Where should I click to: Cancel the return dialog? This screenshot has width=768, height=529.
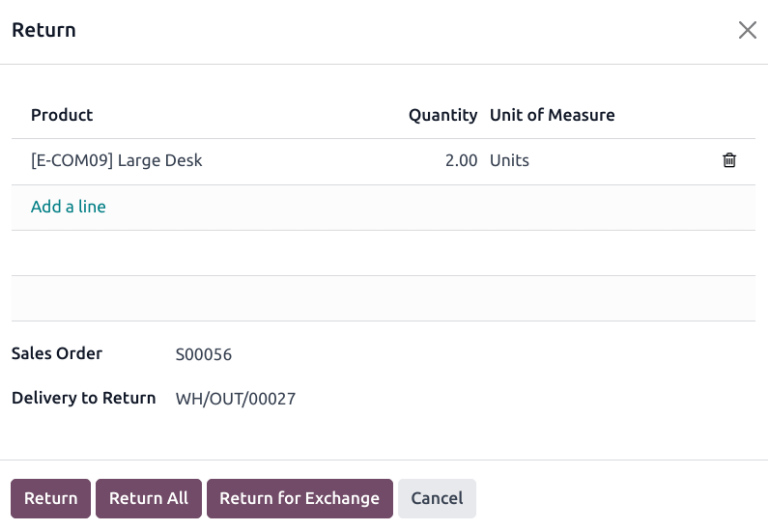[x=437, y=498]
